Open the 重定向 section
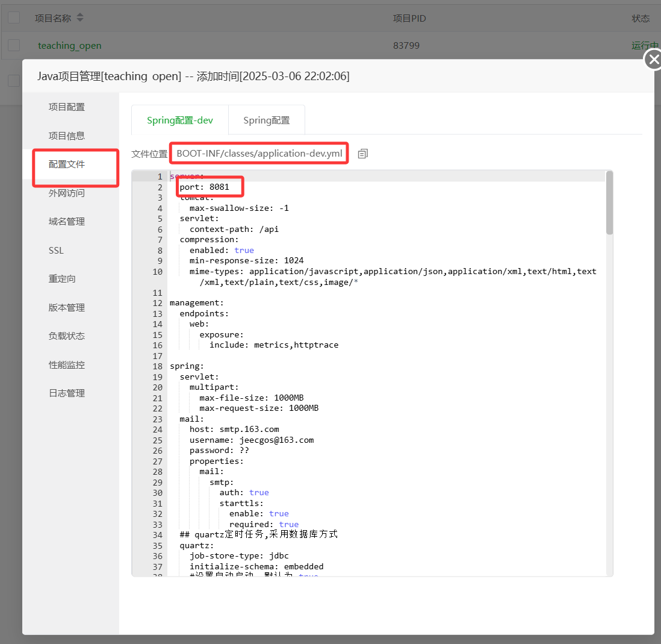The height and width of the screenshot is (644, 661). click(x=62, y=279)
